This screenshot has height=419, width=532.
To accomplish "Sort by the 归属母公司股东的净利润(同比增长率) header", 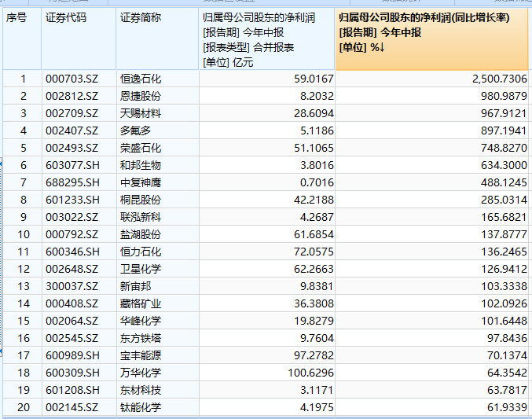I will [x=431, y=39].
